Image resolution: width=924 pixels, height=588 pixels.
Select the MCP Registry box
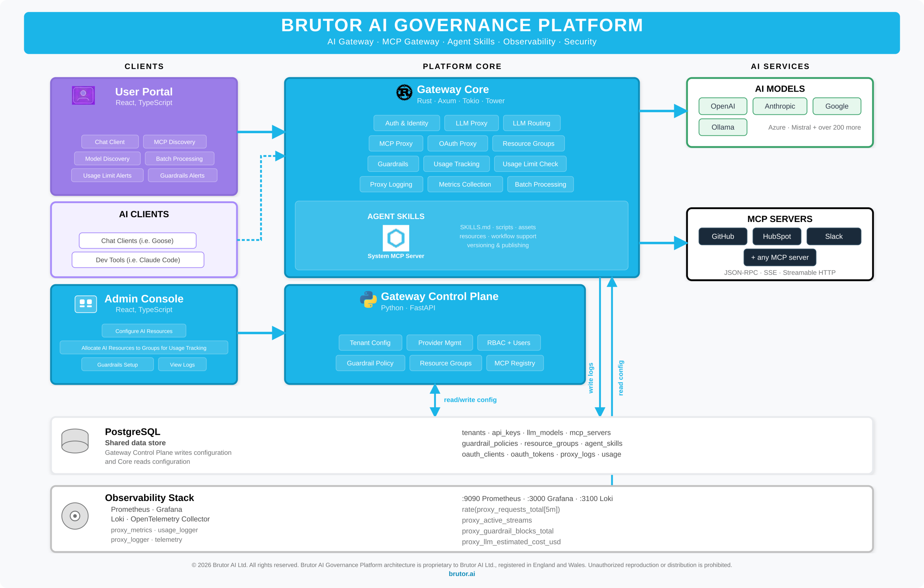515,363
